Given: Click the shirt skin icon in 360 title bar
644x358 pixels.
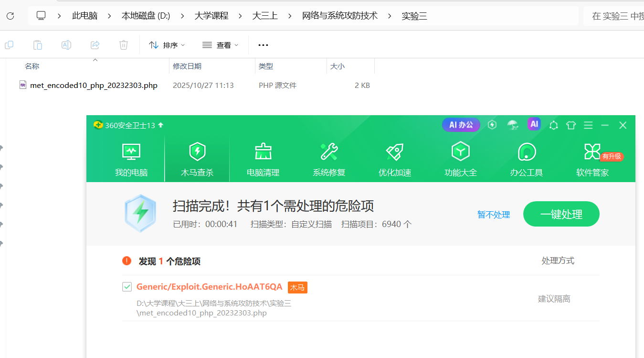Looking at the screenshot, I should tap(571, 125).
